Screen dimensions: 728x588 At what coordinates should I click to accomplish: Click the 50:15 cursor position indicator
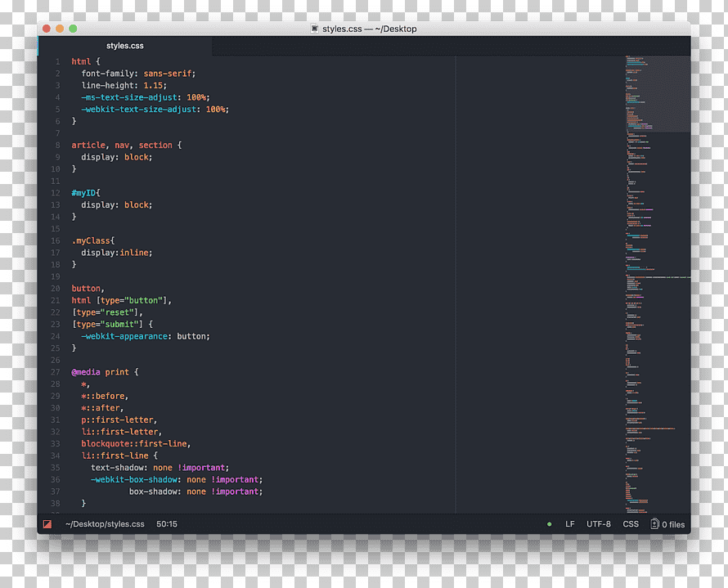click(167, 524)
